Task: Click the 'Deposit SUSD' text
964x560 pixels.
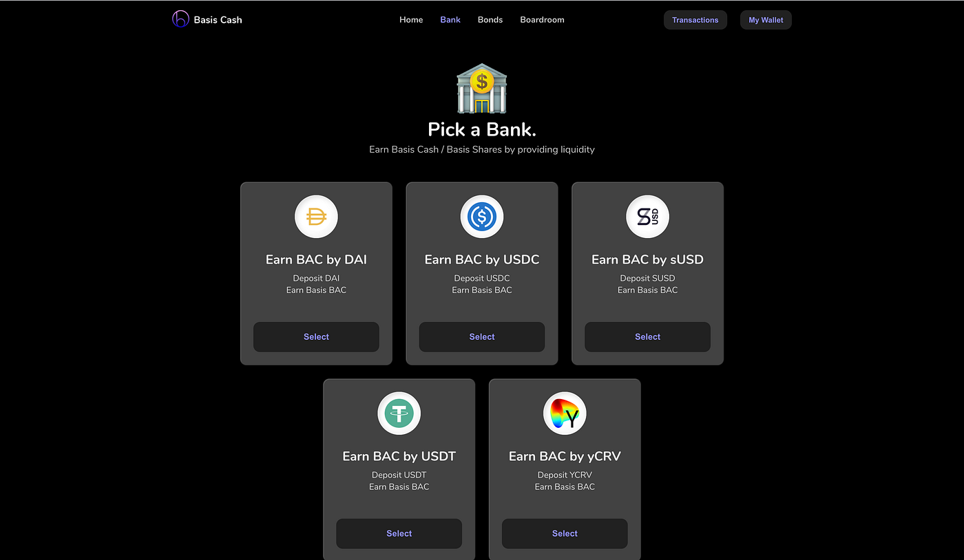Action: (647, 278)
